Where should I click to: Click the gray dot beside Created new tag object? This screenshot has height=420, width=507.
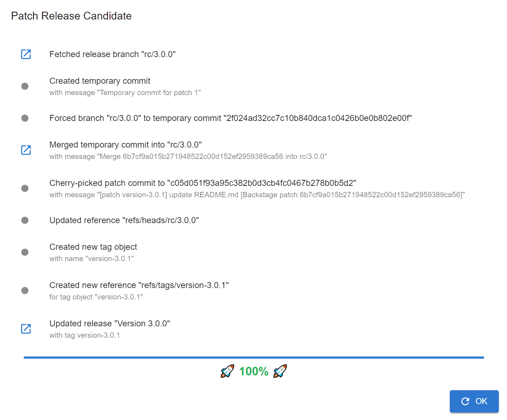point(25,252)
